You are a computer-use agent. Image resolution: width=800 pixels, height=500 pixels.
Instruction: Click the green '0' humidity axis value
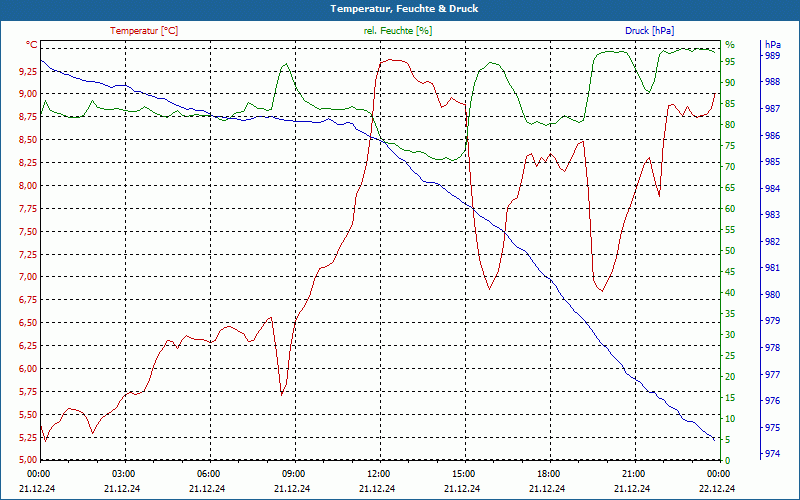click(x=728, y=461)
